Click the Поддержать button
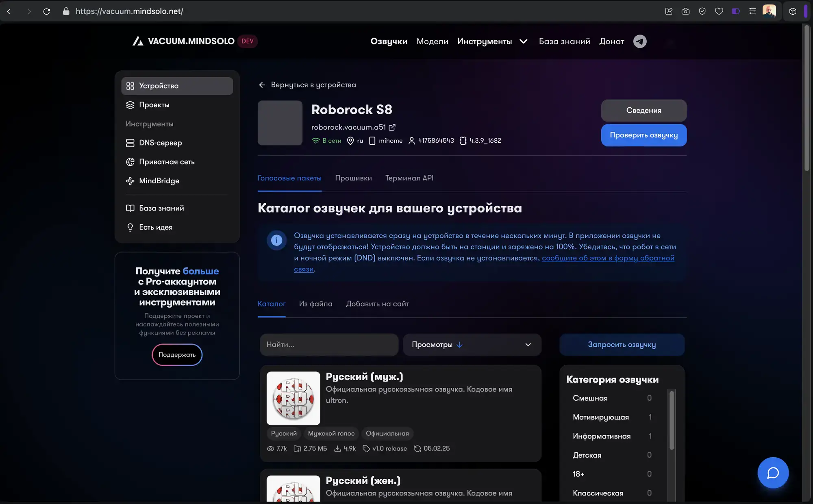This screenshot has height=504, width=813. (x=177, y=355)
